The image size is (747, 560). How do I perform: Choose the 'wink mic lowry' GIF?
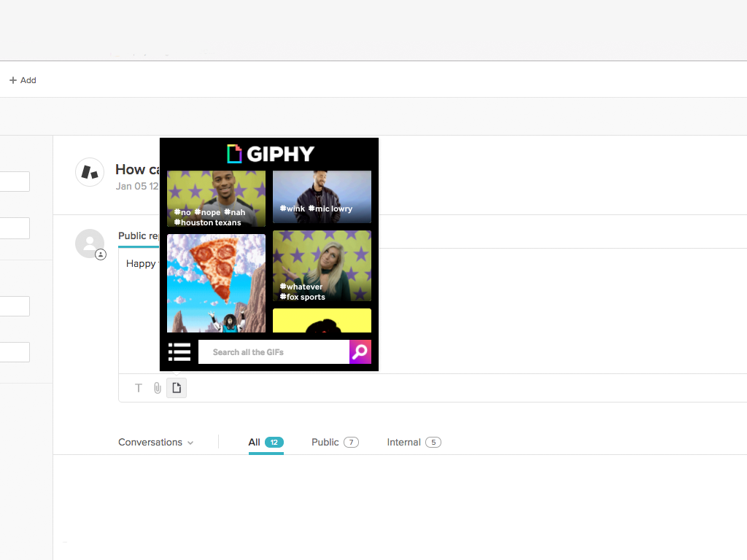pos(322,196)
